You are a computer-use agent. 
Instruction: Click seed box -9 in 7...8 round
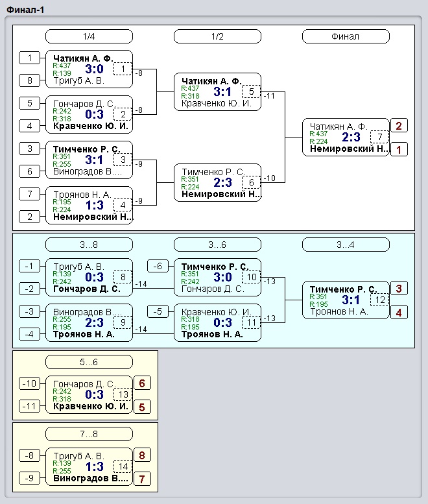tap(30, 477)
